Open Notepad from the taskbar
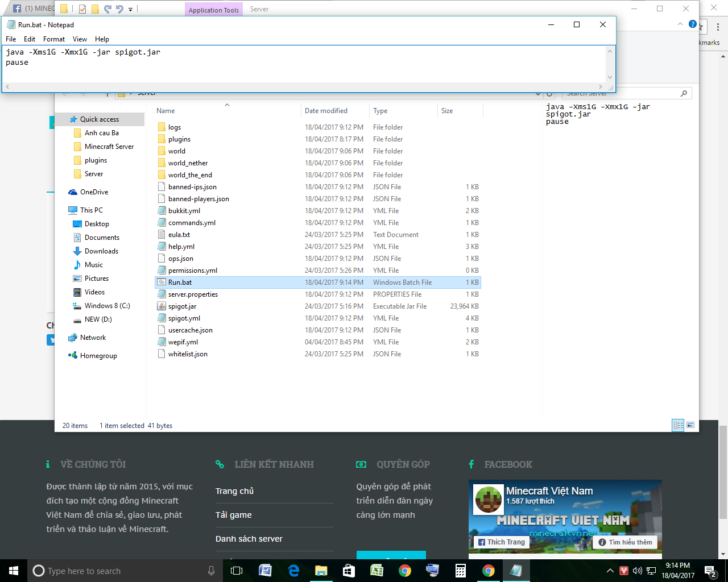The height and width of the screenshot is (582, 728). pyautogui.click(x=515, y=570)
